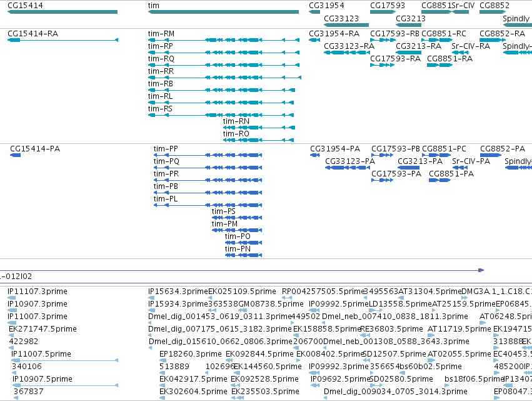Click the IP11007.5prime EST

[64, 360]
